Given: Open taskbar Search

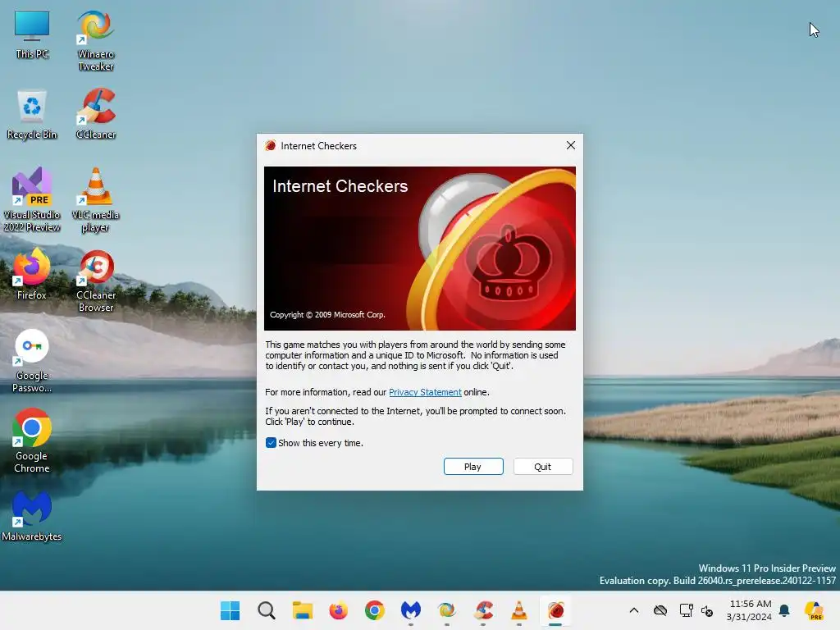Looking at the screenshot, I should tap(267, 610).
